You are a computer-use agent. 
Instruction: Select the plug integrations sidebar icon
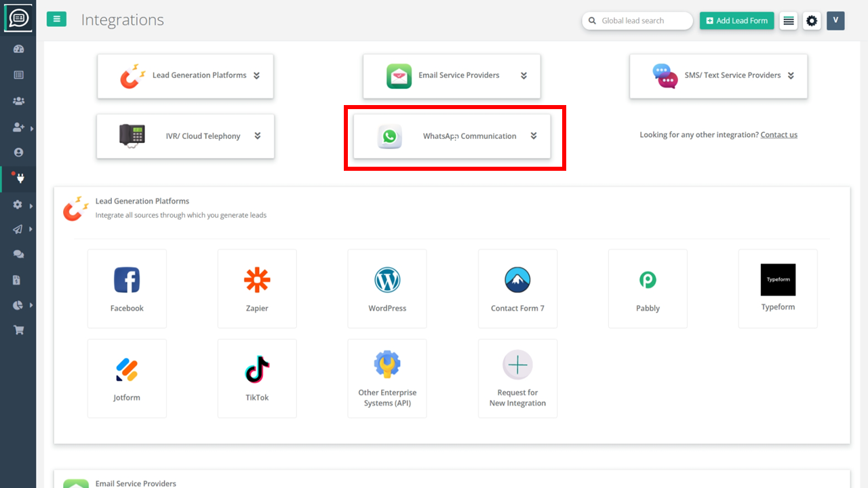18,178
